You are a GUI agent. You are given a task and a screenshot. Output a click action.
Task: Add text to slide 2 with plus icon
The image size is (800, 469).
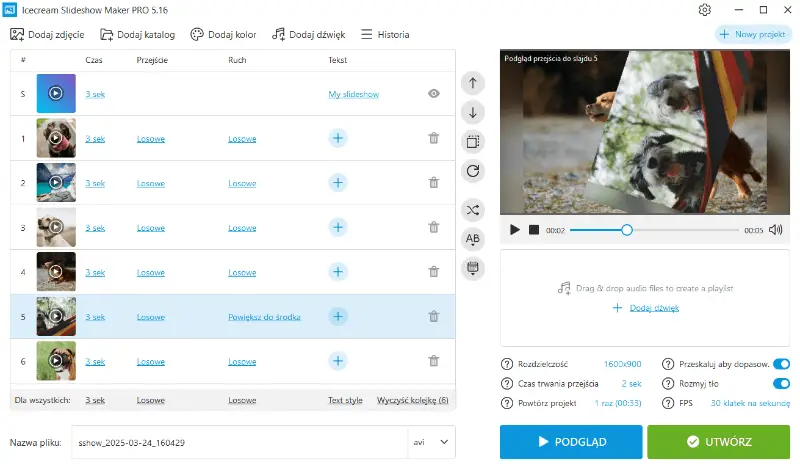[x=338, y=183]
